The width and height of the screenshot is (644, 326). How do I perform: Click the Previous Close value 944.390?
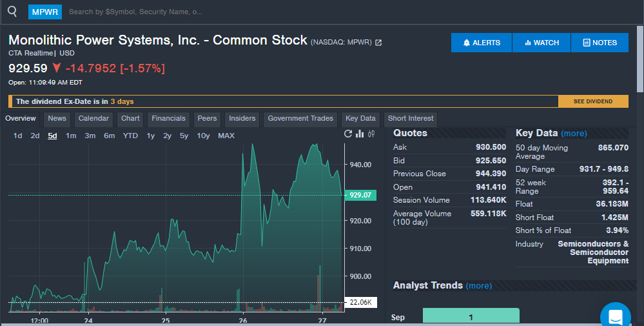click(491, 174)
